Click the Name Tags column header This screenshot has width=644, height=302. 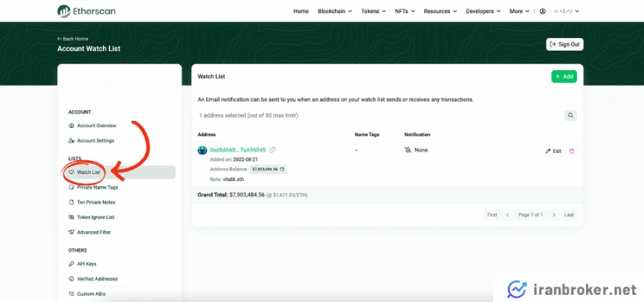[367, 135]
